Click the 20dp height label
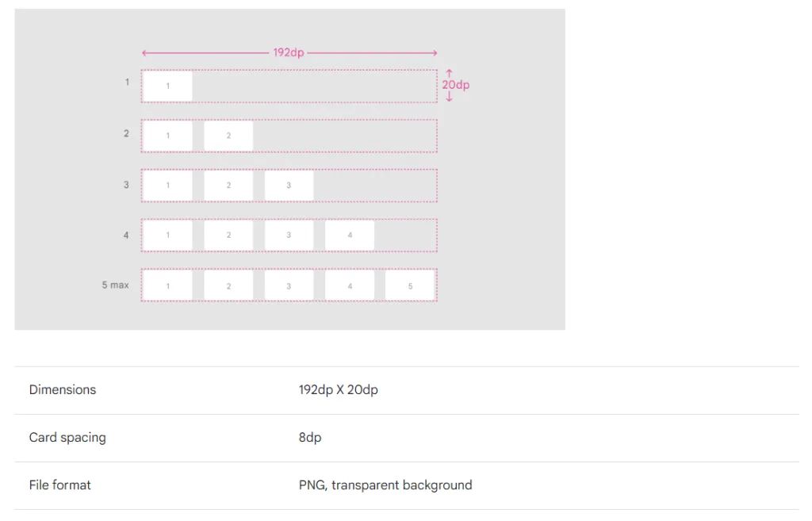This screenshot has height=521, width=812. click(x=456, y=85)
